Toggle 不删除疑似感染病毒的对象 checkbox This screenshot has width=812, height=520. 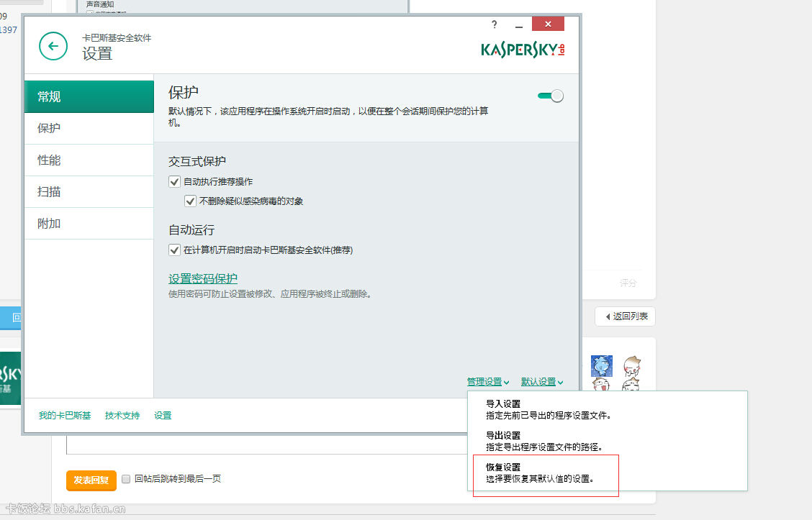click(191, 201)
